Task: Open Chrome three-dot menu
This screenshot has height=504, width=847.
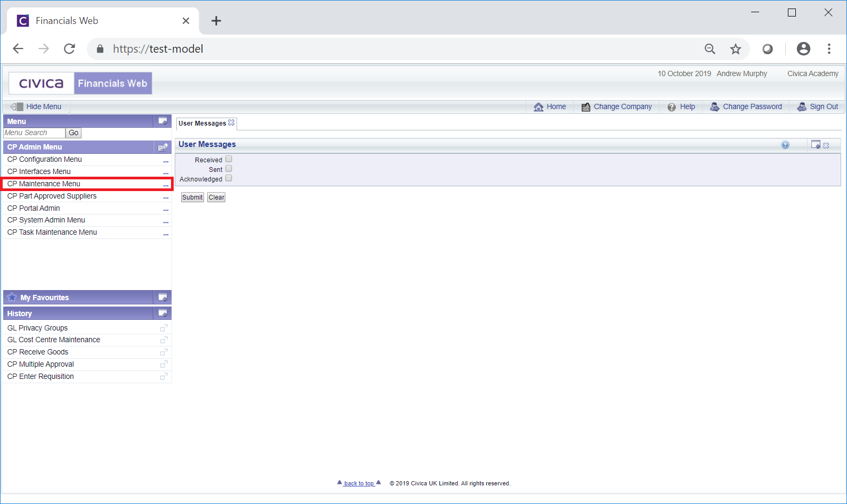Action: (x=829, y=49)
